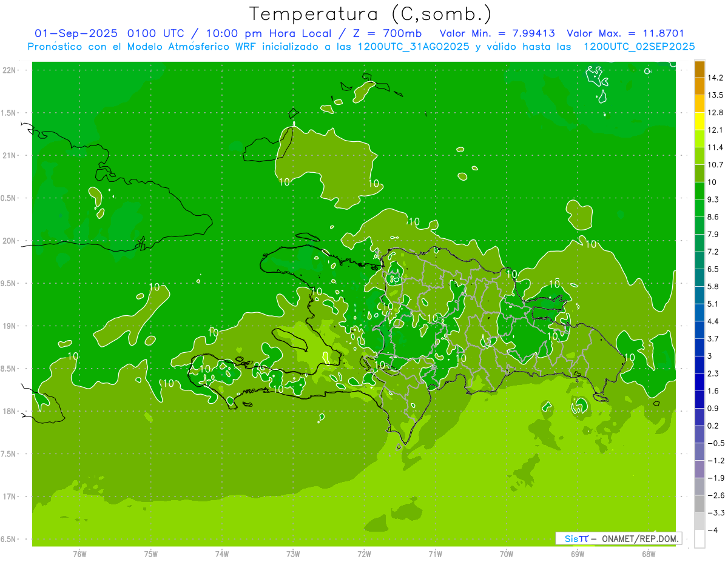
Task: Click the '0.9' colorbar value
Action: [714, 408]
